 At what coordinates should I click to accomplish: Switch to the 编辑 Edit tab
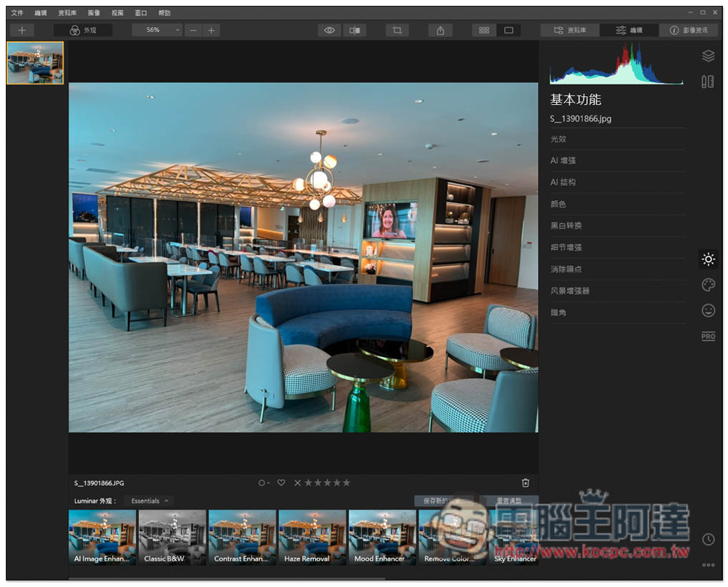pos(629,30)
